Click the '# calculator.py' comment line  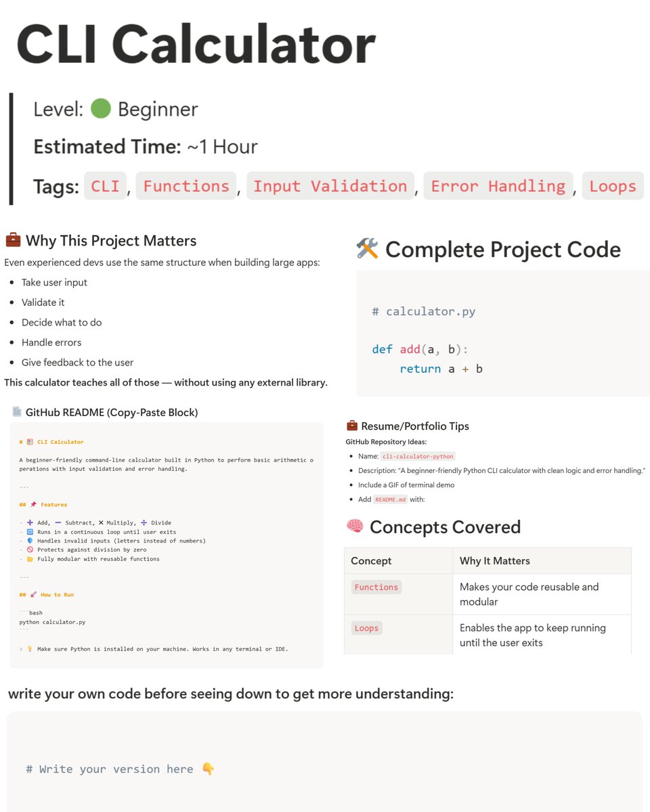coord(424,312)
